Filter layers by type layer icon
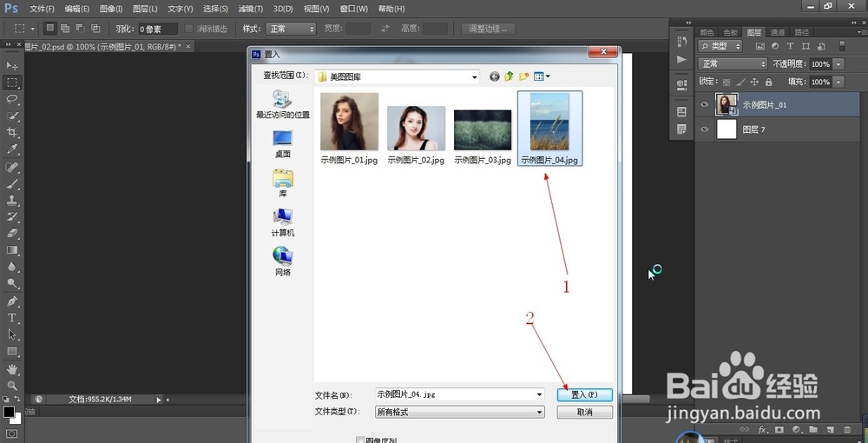 (790, 46)
